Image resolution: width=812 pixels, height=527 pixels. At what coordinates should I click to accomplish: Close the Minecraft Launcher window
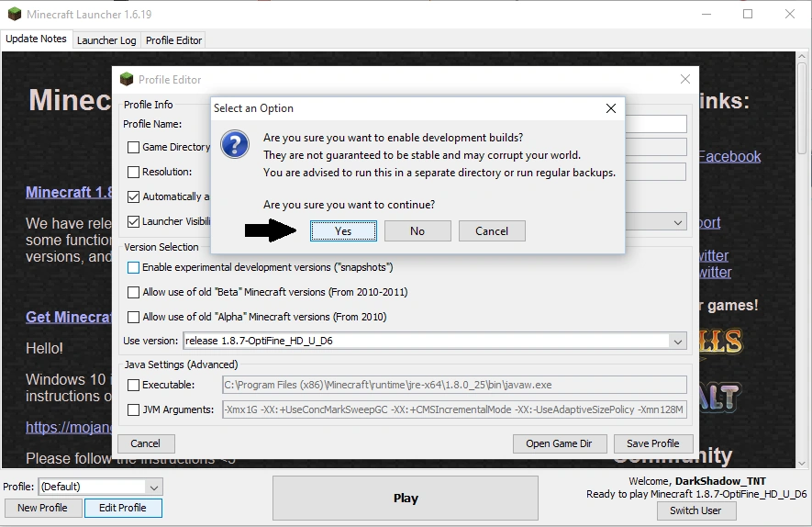click(x=790, y=14)
